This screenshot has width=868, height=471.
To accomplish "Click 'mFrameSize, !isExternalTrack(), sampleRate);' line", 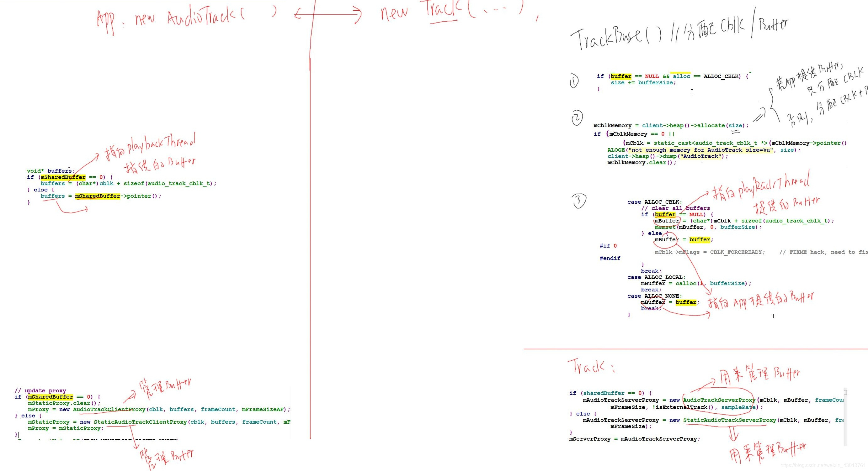I will coord(686,407).
